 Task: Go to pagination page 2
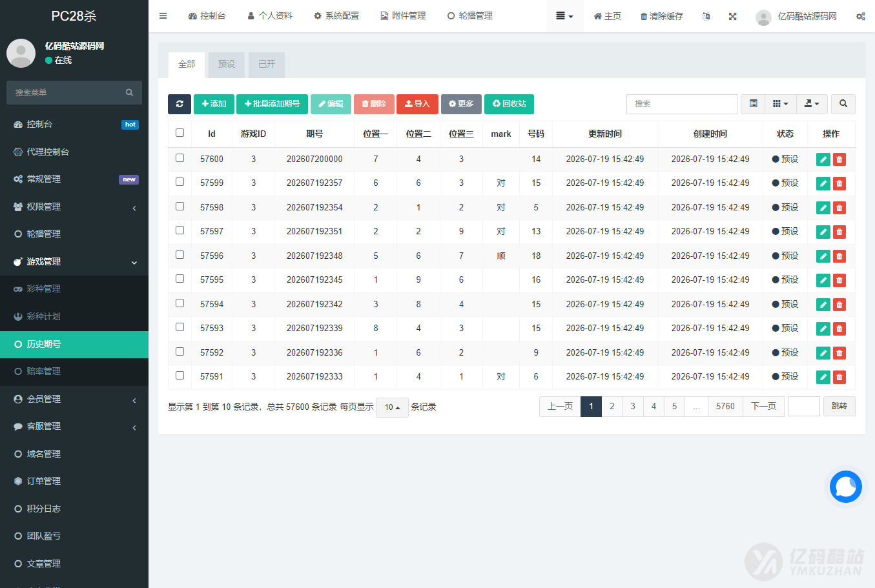click(612, 407)
